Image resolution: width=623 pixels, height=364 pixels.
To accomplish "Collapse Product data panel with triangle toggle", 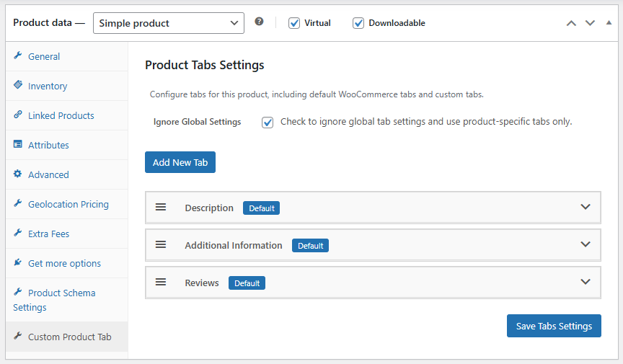I will (609, 22).
